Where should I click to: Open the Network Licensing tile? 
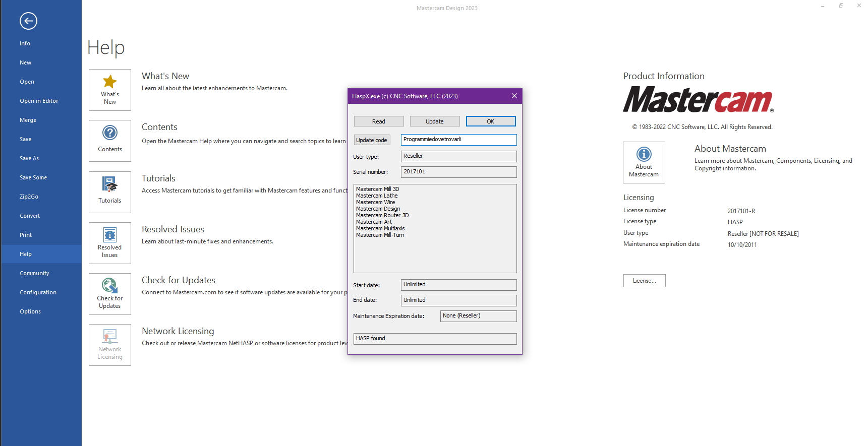click(x=110, y=345)
